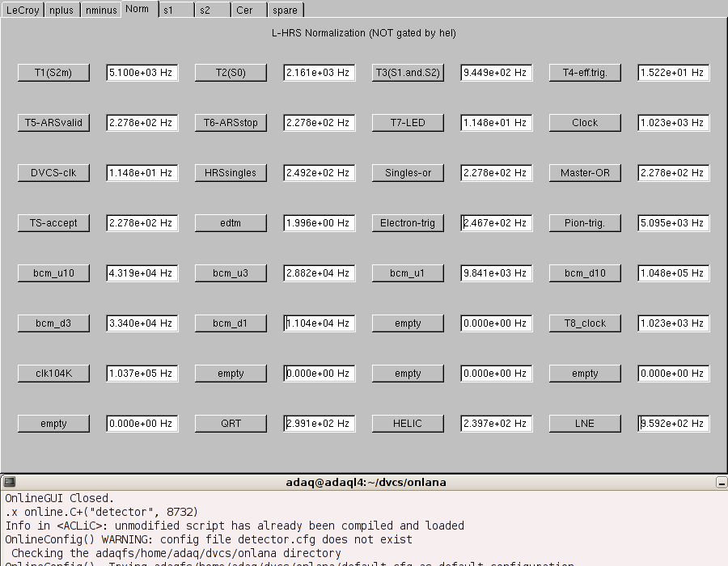Click the bcm_u10 field 4.319e+04 Hz

tap(142, 273)
